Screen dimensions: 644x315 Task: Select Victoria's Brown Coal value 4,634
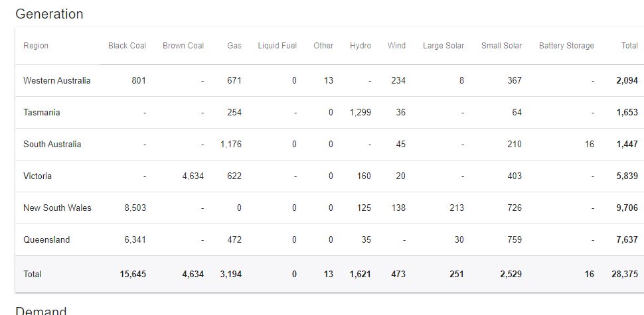[x=193, y=176]
